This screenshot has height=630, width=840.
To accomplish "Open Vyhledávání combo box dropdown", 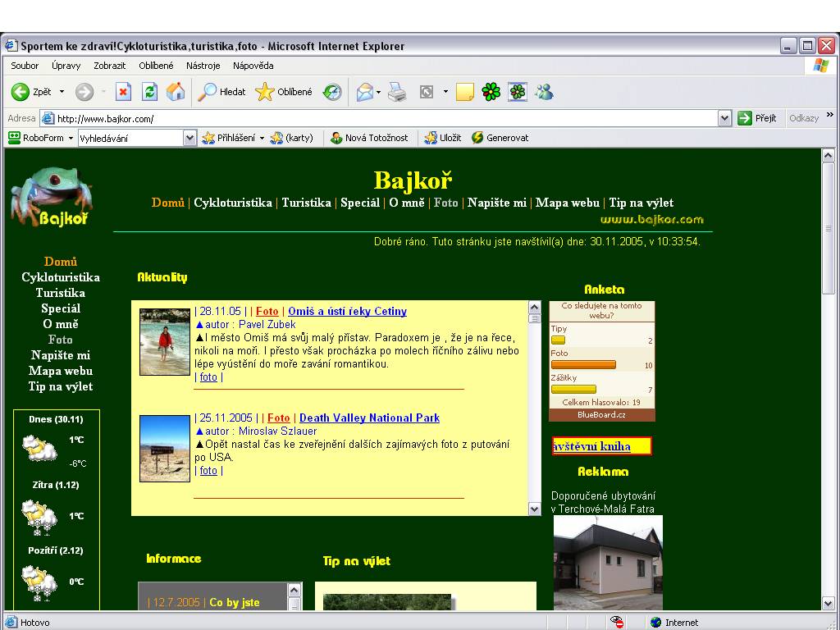I will (189, 138).
